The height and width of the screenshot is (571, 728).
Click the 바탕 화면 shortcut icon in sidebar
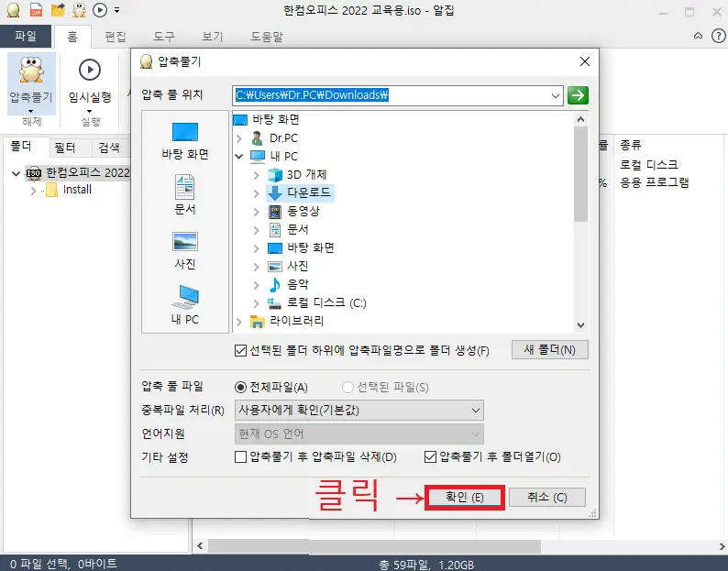pos(185,132)
